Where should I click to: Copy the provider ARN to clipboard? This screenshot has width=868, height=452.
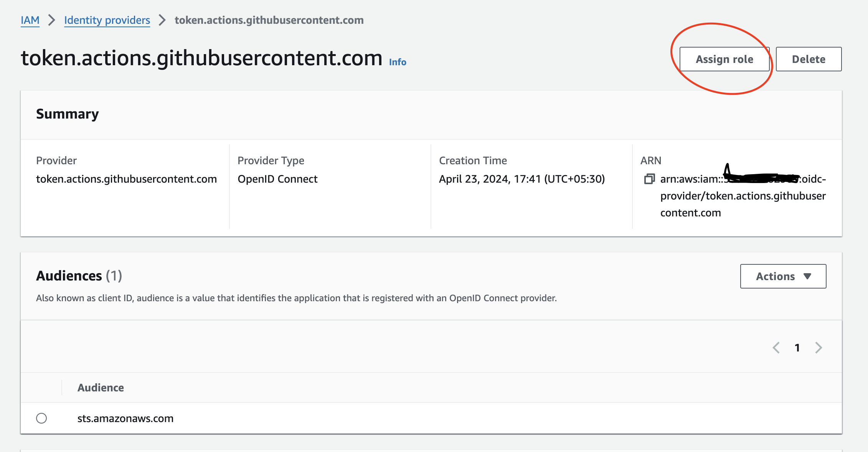[649, 179]
